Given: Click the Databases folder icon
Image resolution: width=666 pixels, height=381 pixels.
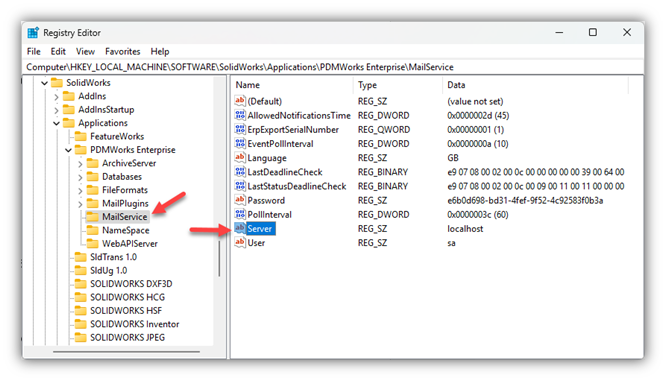Looking at the screenshot, I should (x=93, y=176).
